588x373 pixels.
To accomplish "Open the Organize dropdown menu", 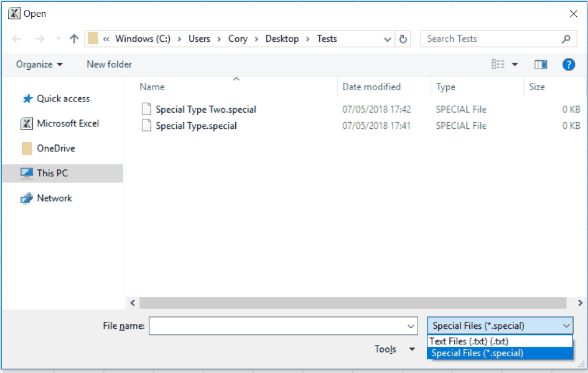I will [x=39, y=64].
